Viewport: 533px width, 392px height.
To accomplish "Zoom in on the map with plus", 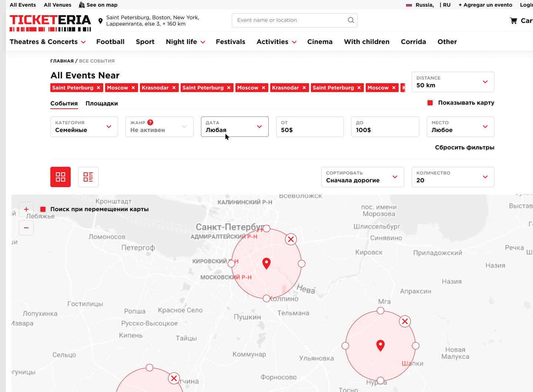I will (x=26, y=209).
